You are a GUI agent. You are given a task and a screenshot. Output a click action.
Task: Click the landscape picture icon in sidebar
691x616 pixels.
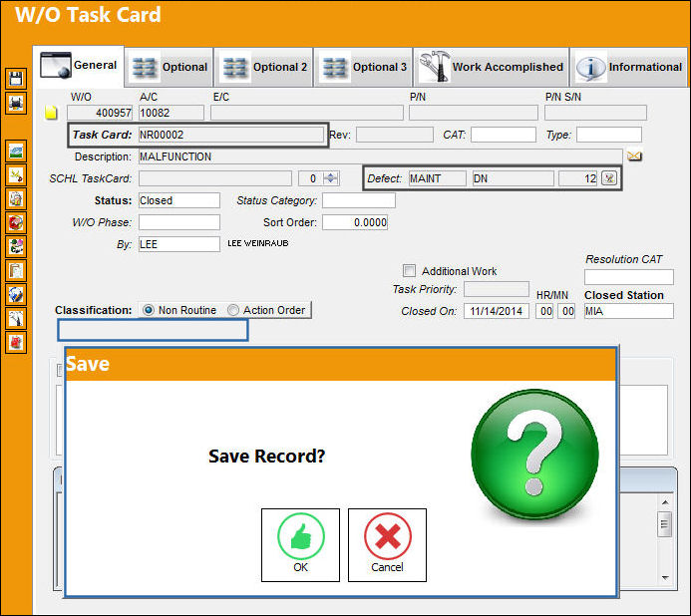16,152
